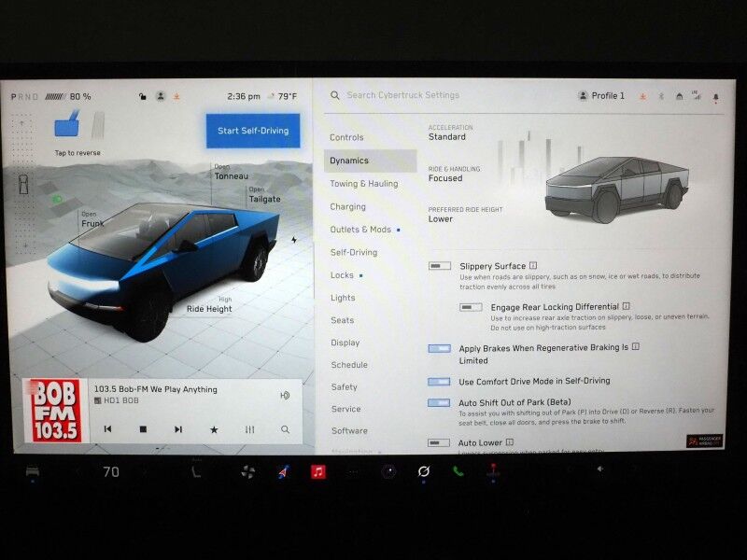The height and width of the screenshot is (560, 747).
Task: Open the phone app icon
Action: [x=458, y=472]
